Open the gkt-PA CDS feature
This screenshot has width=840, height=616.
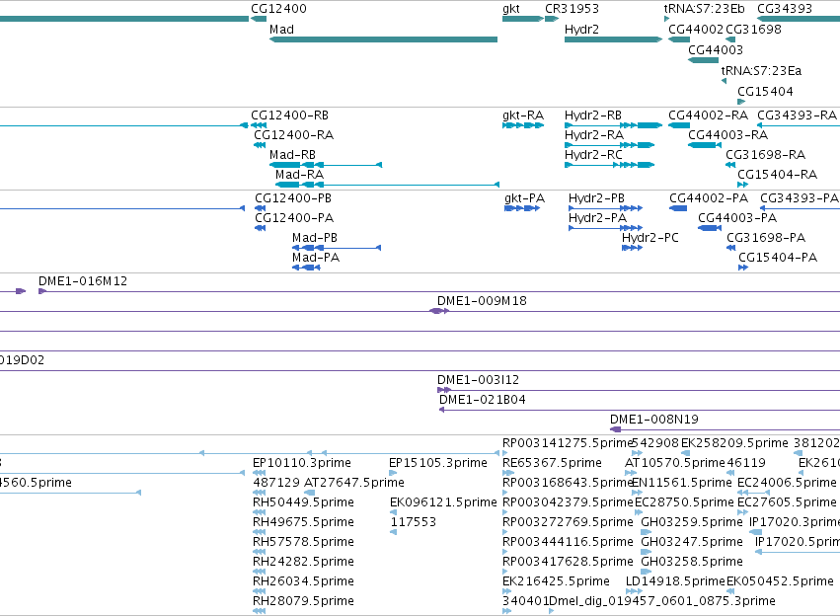pos(522,208)
